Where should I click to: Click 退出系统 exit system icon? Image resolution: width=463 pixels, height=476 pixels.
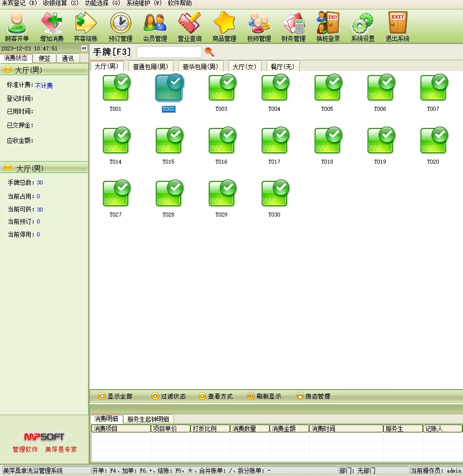[x=397, y=27]
